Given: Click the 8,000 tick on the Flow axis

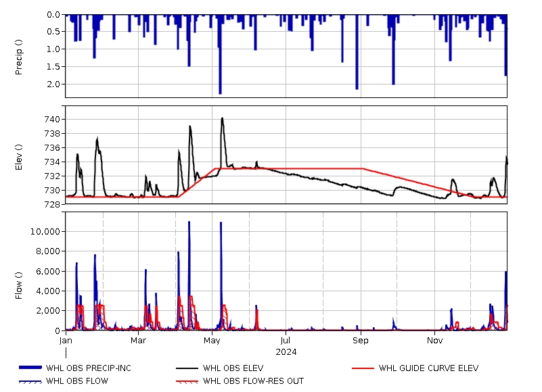Looking at the screenshot, I should pyautogui.click(x=47, y=251).
